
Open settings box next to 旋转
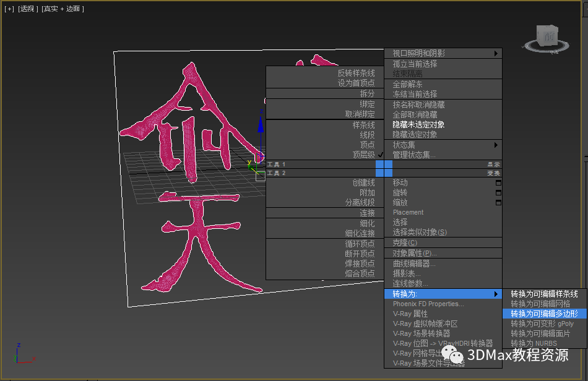click(x=498, y=192)
